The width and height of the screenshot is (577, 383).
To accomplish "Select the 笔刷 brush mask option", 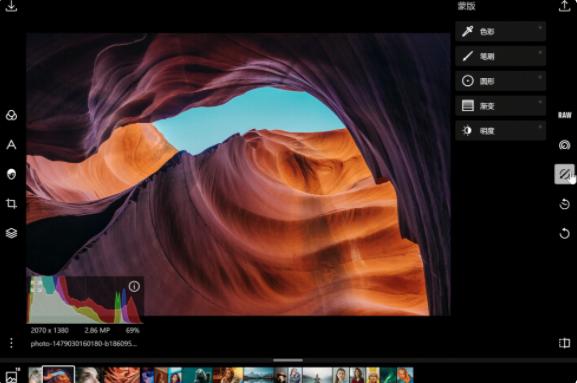I will (500, 56).
